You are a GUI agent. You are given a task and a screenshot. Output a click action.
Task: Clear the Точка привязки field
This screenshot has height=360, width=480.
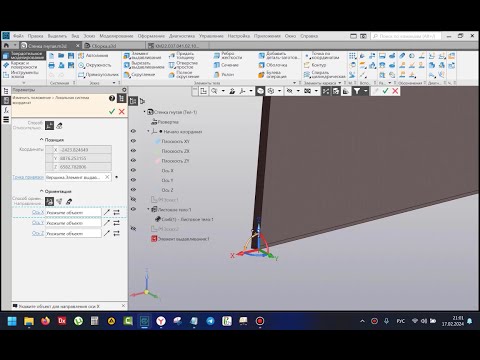coord(107,177)
